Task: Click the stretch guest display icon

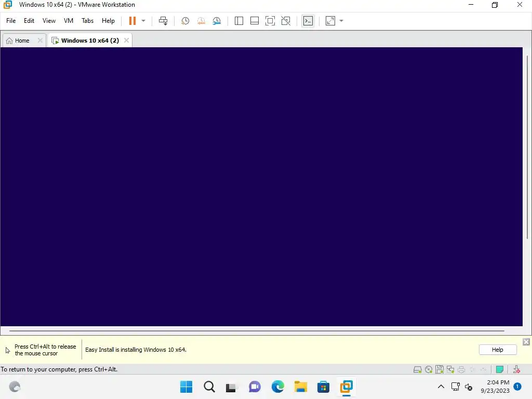Action: [330, 21]
